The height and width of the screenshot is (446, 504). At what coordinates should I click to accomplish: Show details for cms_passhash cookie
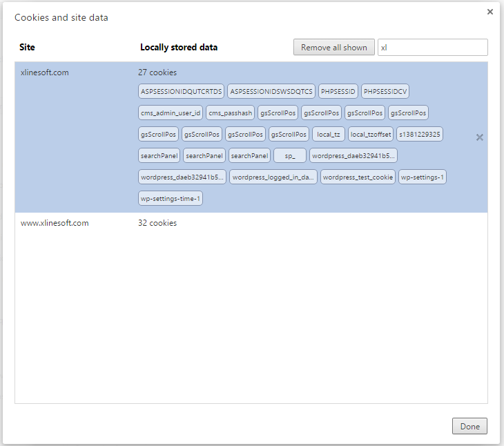tap(230, 113)
